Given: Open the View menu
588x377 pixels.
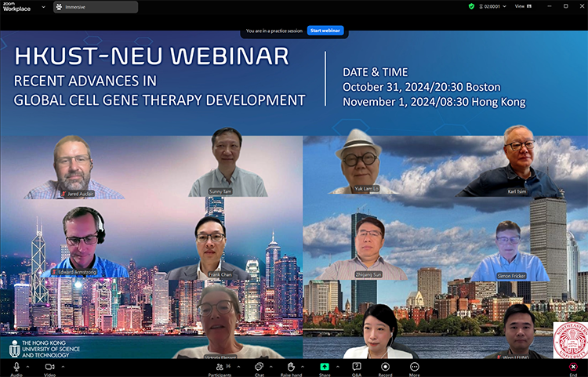Looking at the screenshot, I should point(523,6).
